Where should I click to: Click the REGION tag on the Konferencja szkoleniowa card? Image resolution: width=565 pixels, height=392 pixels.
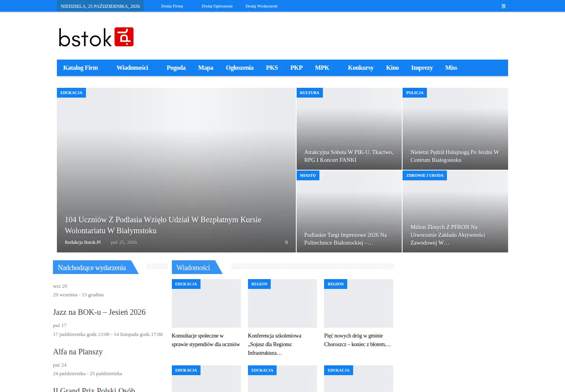coord(259,284)
